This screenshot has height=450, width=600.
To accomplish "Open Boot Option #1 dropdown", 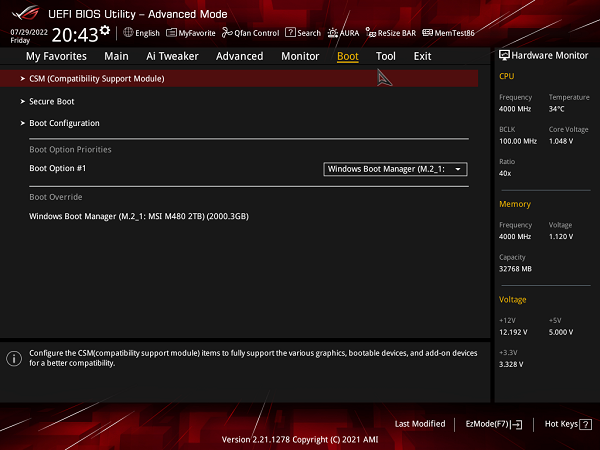I will pyautogui.click(x=396, y=169).
